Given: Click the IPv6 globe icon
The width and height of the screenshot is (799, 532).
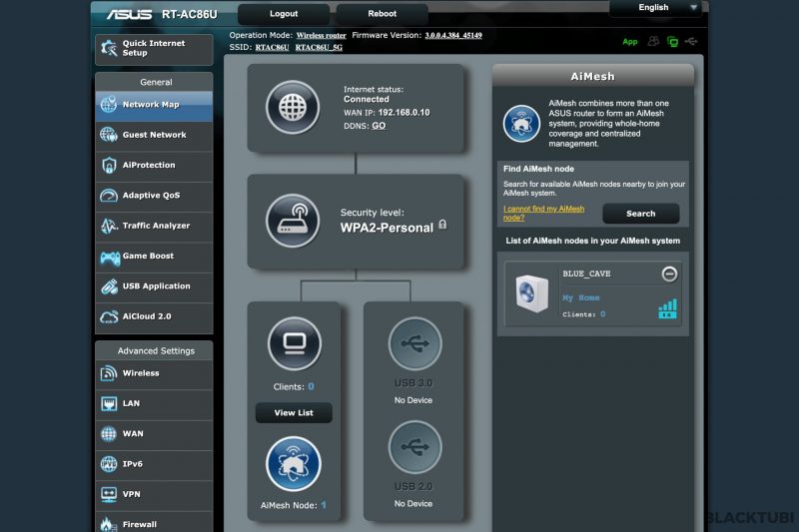Looking at the screenshot, I should [109, 464].
